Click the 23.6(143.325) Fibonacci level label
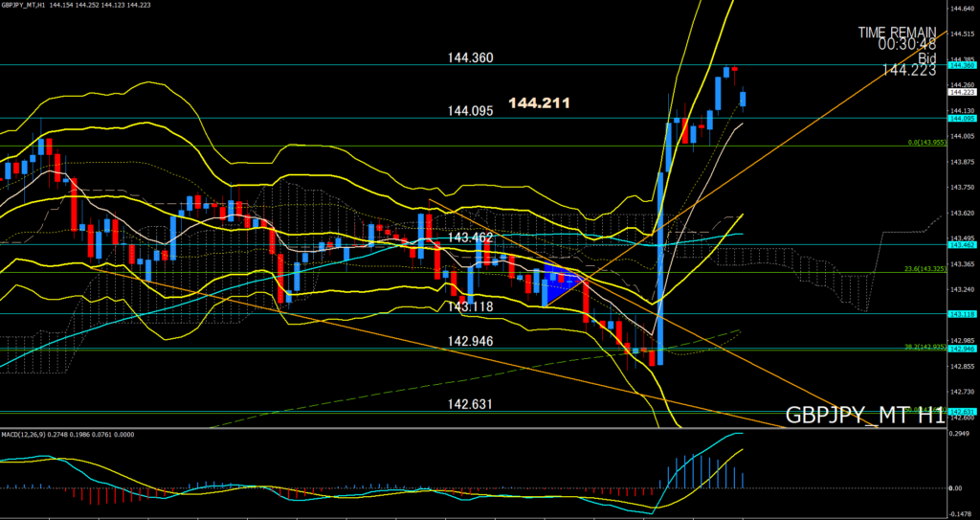The width and height of the screenshot is (980, 520). [926, 269]
